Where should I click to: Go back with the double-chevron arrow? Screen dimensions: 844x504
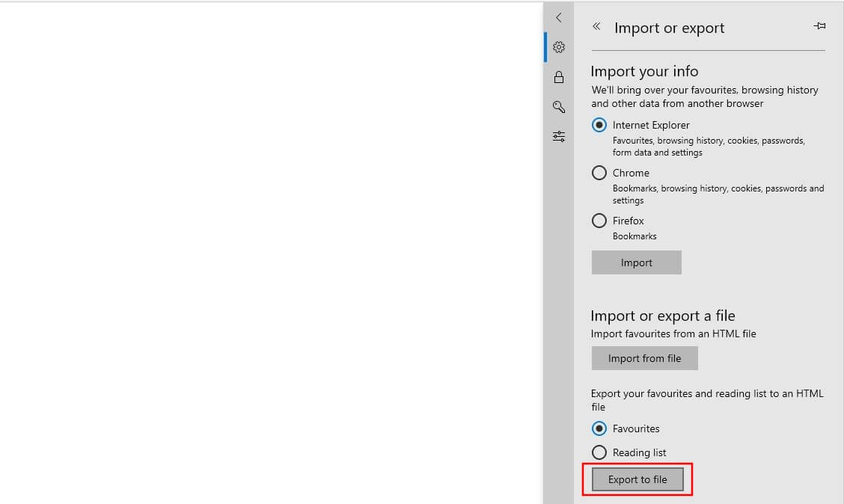coord(596,26)
